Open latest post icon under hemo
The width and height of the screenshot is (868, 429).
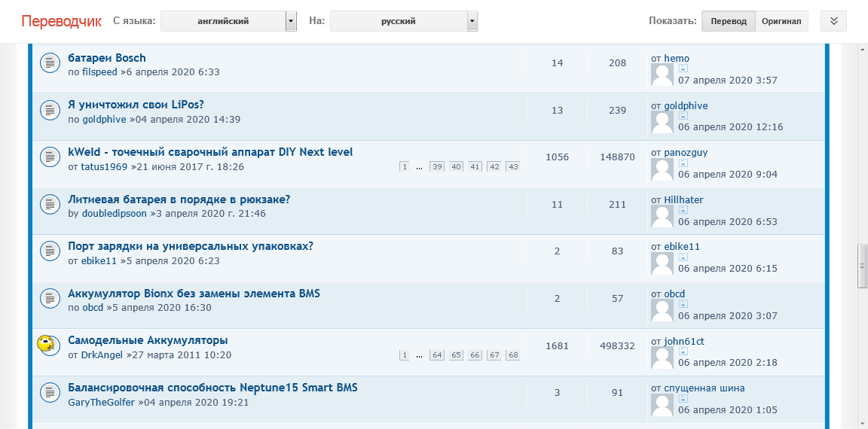pyautogui.click(x=683, y=68)
